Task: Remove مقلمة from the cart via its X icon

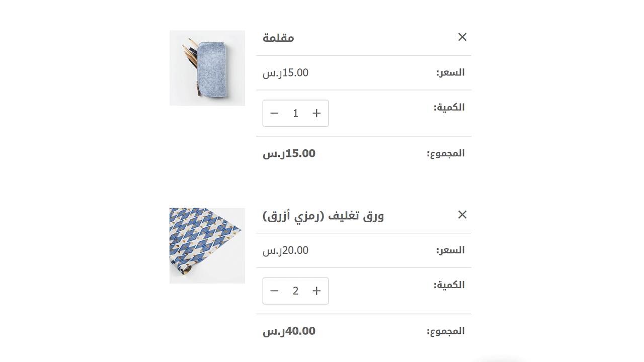Action: tap(462, 37)
